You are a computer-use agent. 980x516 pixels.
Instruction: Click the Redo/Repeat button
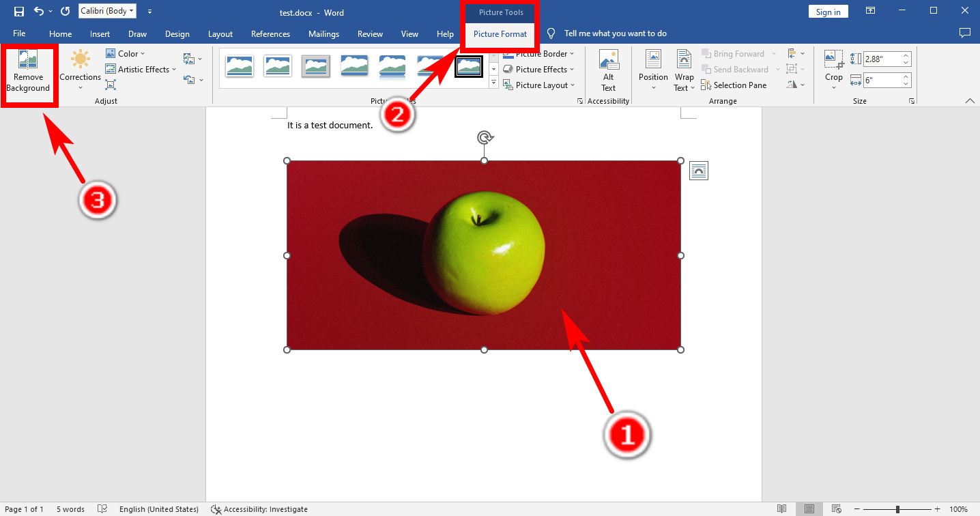tap(66, 12)
